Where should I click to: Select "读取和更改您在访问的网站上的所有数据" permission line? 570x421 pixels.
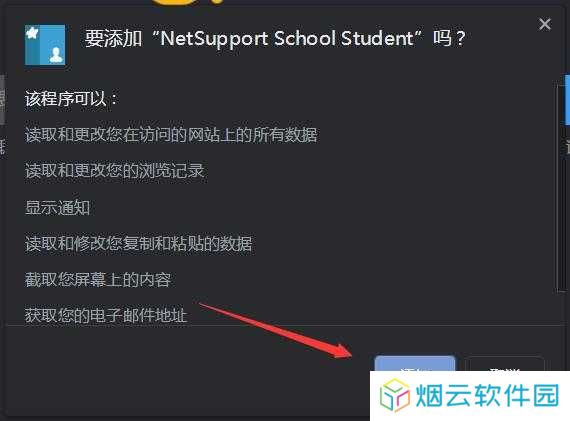tap(171, 135)
